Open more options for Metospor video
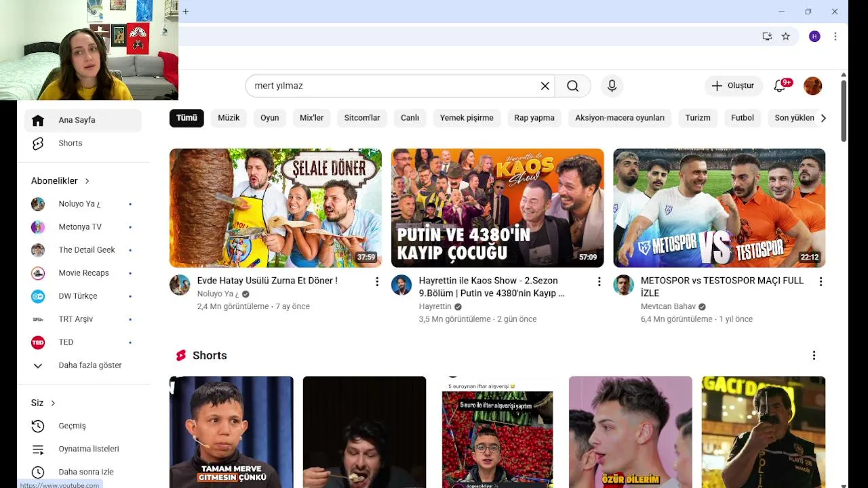Image resolution: width=868 pixels, height=488 pixels. click(821, 281)
